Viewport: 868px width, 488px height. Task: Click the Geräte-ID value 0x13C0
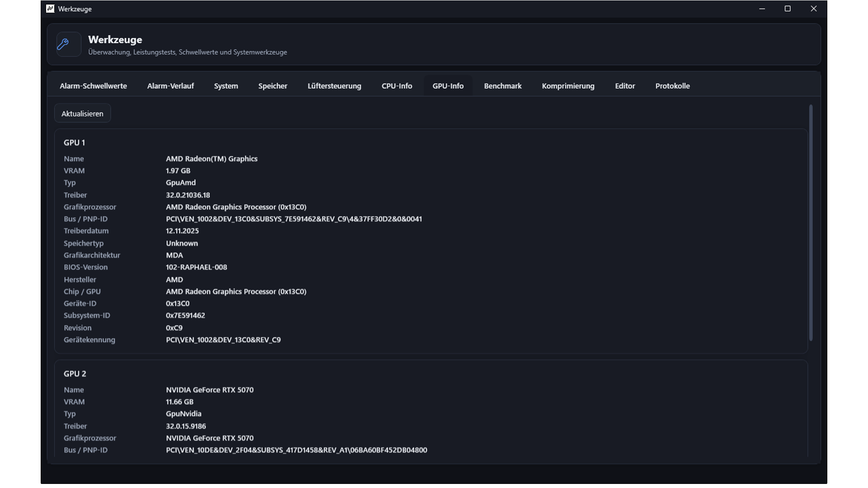[x=178, y=304]
